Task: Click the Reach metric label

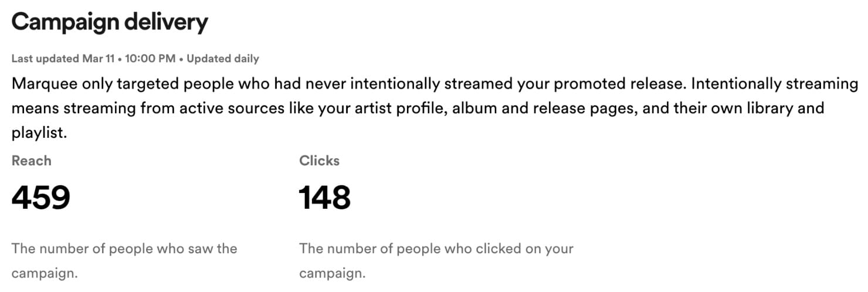Action: pyautogui.click(x=31, y=161)
